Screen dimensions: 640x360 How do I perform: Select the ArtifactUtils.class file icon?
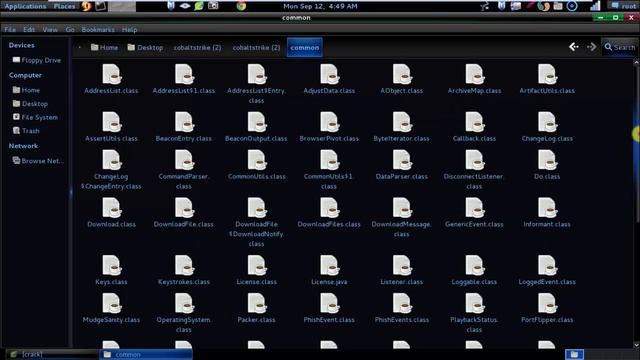tap(547, 74)
